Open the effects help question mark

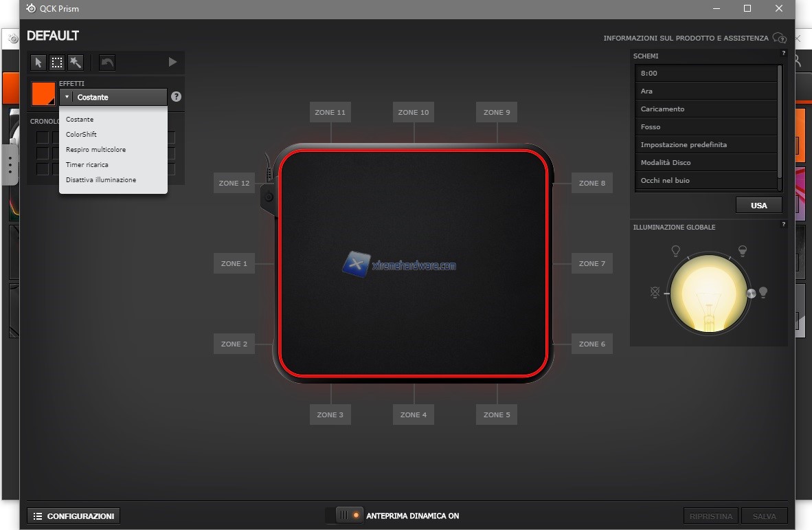(x=176, y=97)
